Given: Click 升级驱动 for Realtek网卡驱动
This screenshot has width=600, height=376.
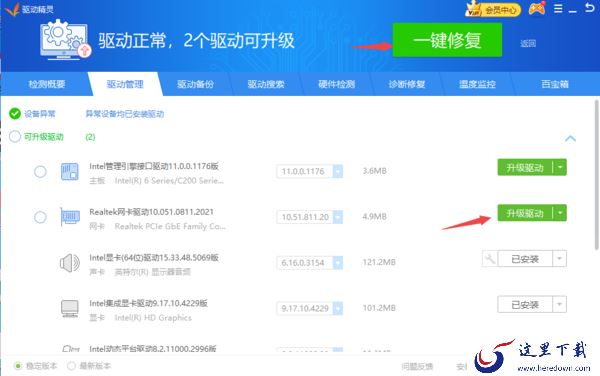Looking at the screenshot, I should (525, 213).
